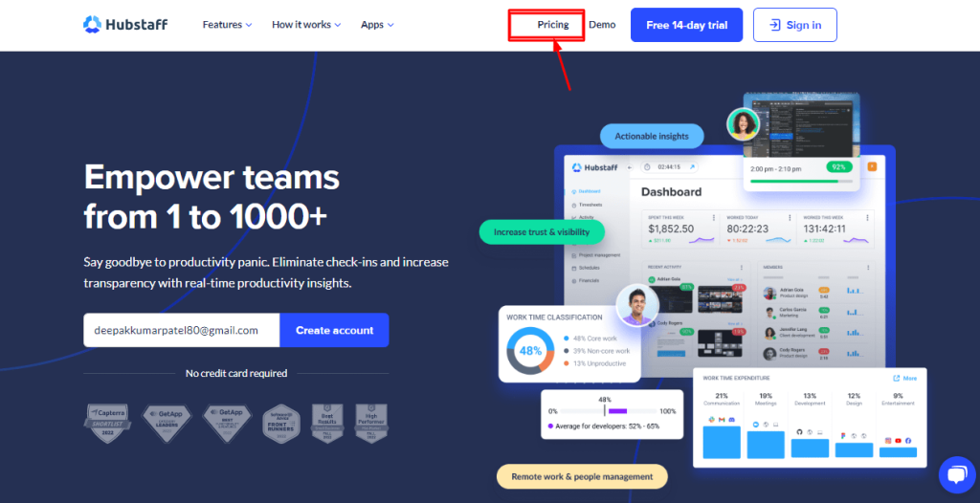Click the 92% activity badge
The image size is (980, 503).
(x=838, y=166)
